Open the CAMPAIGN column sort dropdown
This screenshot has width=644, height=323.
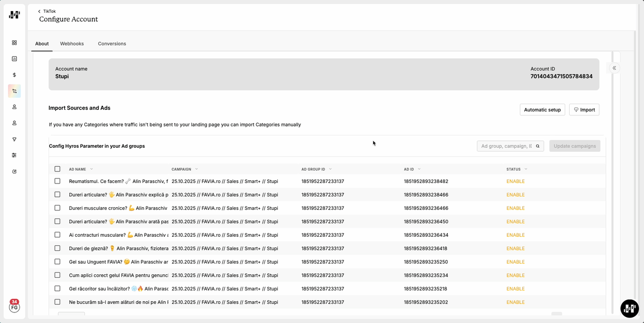tap(197, 169)
